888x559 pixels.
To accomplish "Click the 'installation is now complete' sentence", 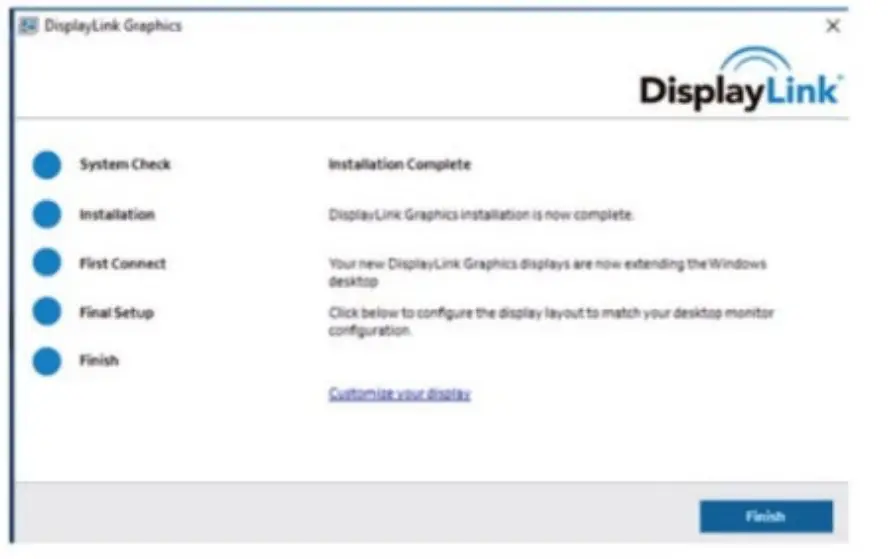I will click(x=481, y=214).
